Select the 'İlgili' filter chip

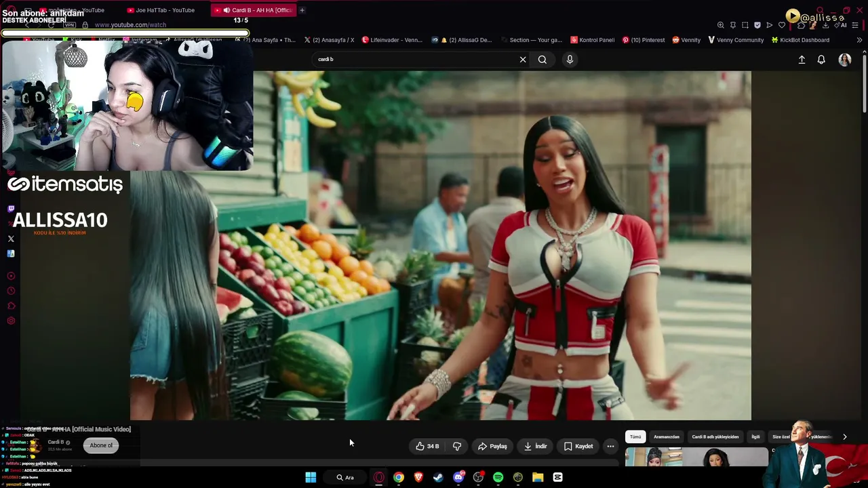(x=755, y=436)
